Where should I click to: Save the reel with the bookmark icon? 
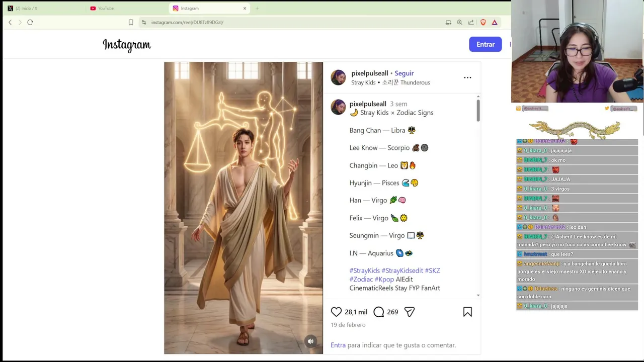(x=467, y=312)
